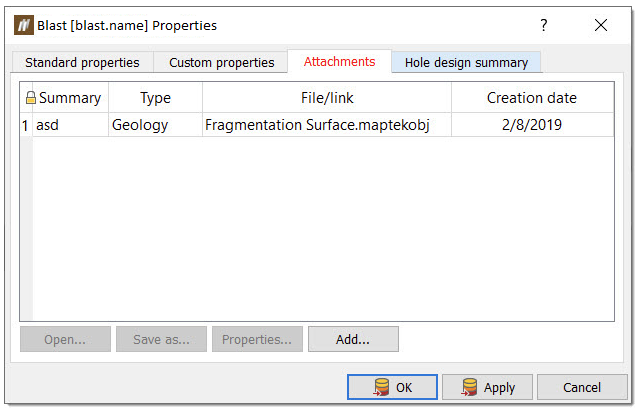This screenshot has width=640, height=410.
Task: Click the Properties... button
Action: (x=257, y=339)
